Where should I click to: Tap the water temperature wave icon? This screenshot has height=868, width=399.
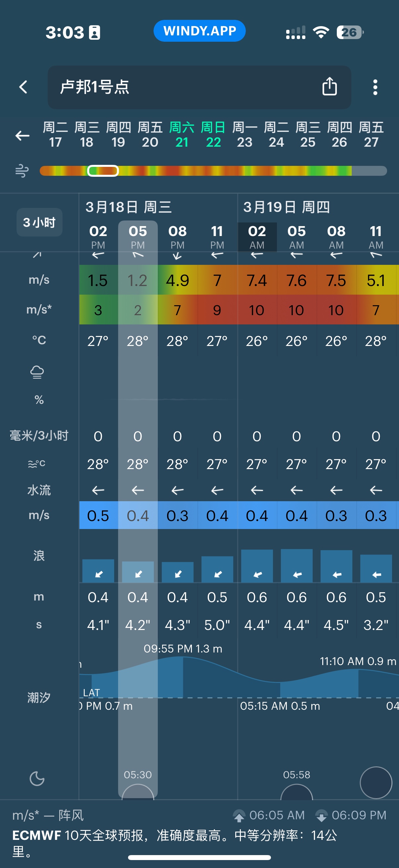pos(37,464)
